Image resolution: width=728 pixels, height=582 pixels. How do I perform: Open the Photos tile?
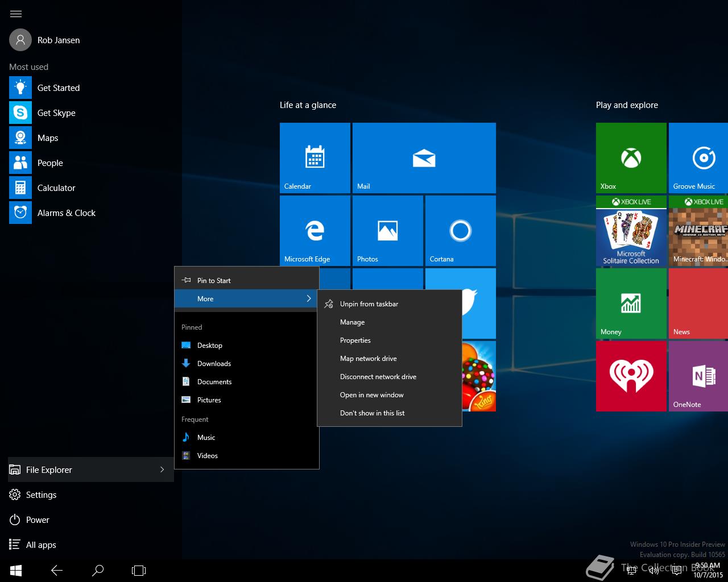(x=387, y=230)
